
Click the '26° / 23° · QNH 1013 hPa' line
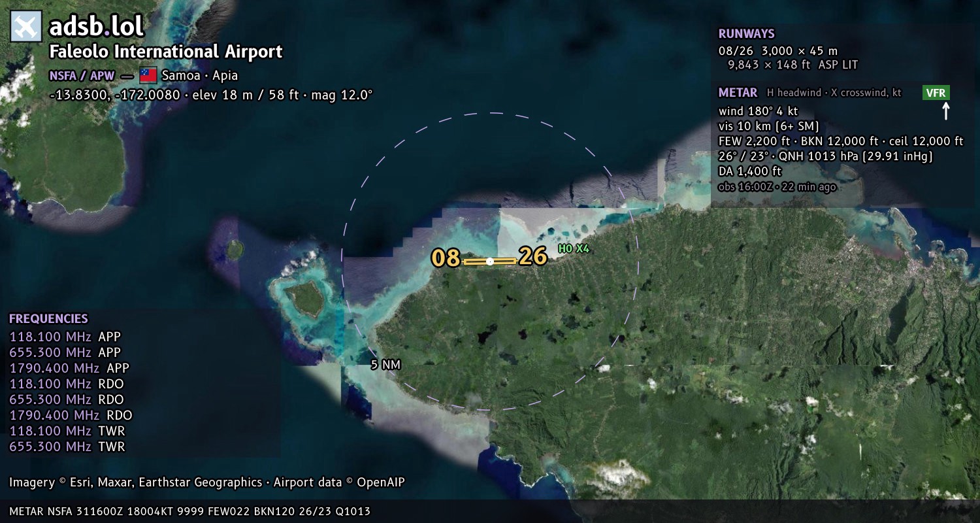pos(825,156)
